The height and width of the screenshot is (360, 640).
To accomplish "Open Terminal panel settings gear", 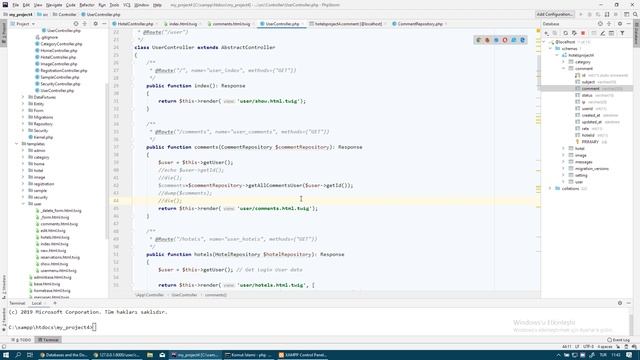I will [x=620, y=303].
